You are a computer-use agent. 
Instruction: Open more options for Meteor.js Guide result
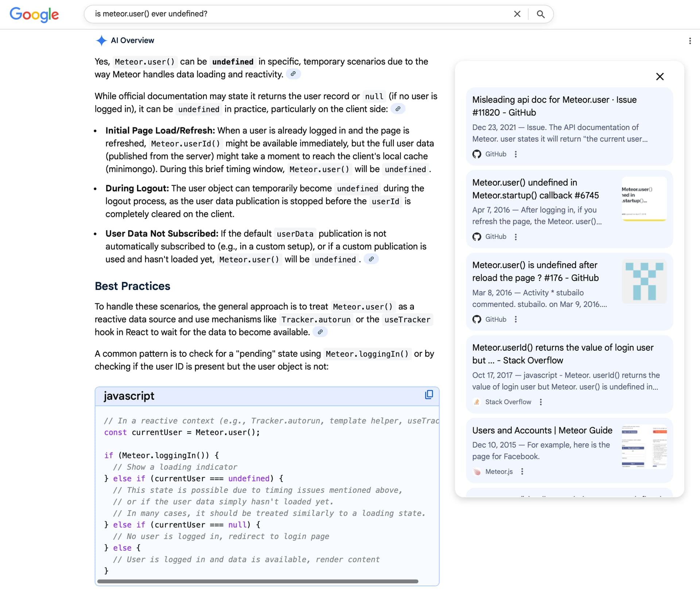click(x=522, y=472)
